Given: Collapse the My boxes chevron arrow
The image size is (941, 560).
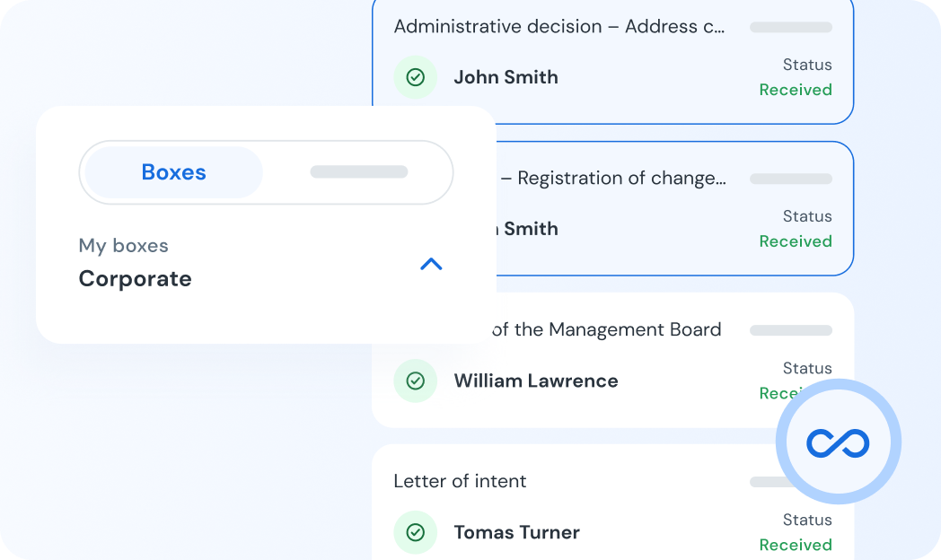Looking at the screenshot, I should coord(431,264).
